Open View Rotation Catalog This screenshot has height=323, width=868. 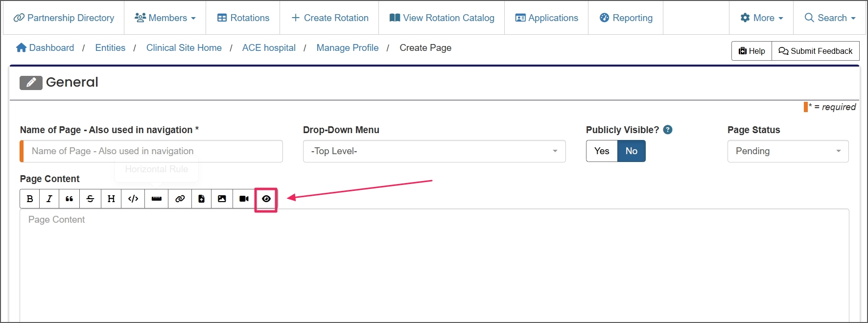point(442,18)
